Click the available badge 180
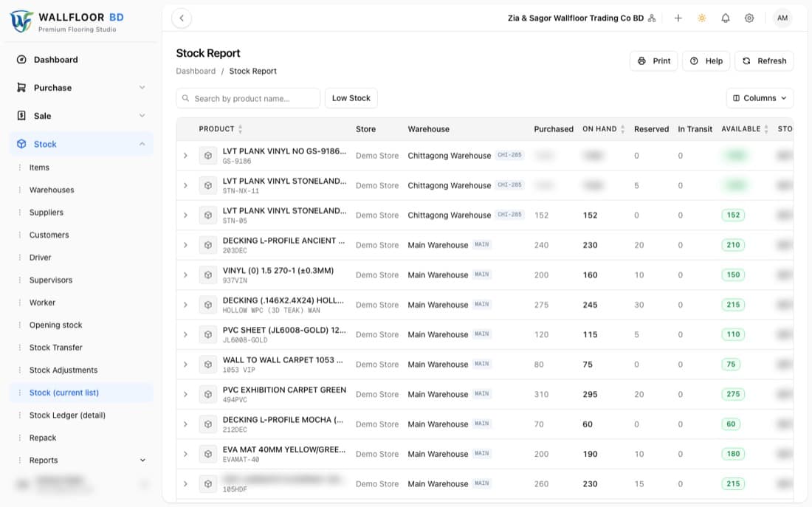Screen dimensions: 812x507 [733, 454]
